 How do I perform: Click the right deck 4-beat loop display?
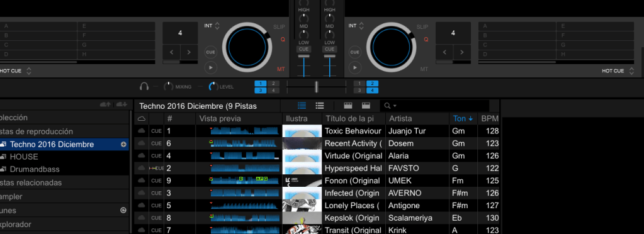(x=453, y=33)
